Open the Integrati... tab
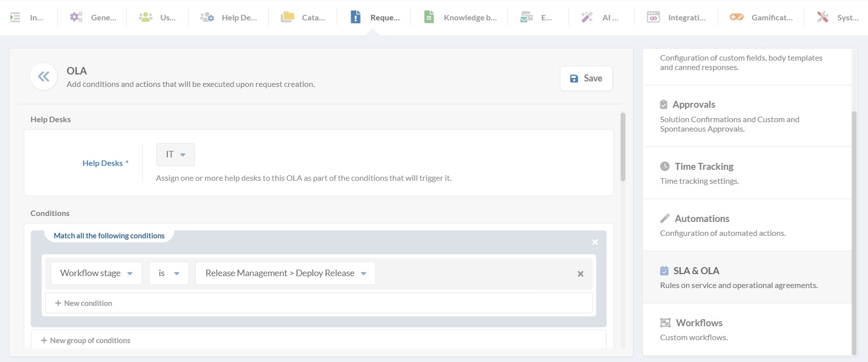 (676, 17)
